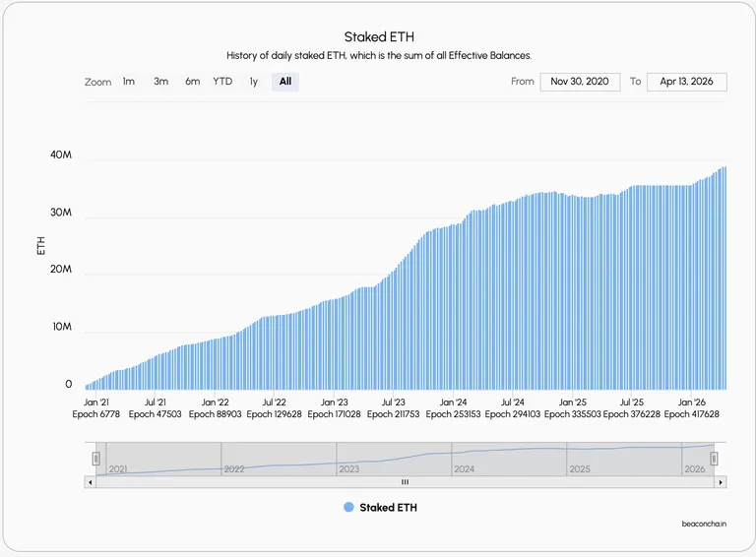The image size is (756, 557).
Task: Click the navigator scrollbar left arrow
Action: coord(91,482)
